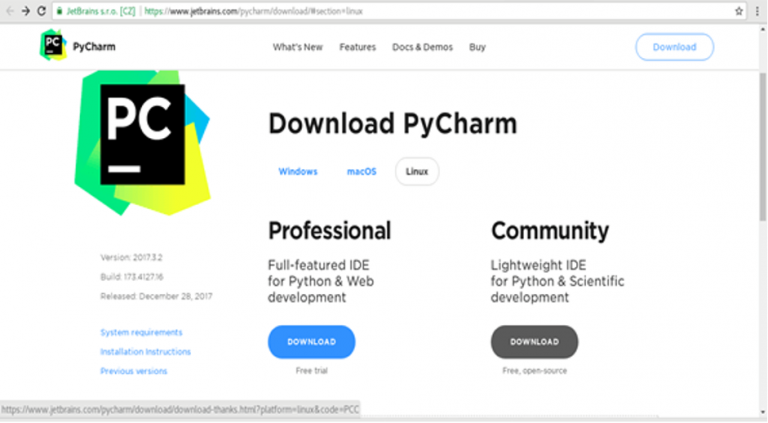Click the page vertical scrollbar thumb
Image resolution: width=768 pixels, height=423 pixels.
pyautogui.click(x=763, y=147)
